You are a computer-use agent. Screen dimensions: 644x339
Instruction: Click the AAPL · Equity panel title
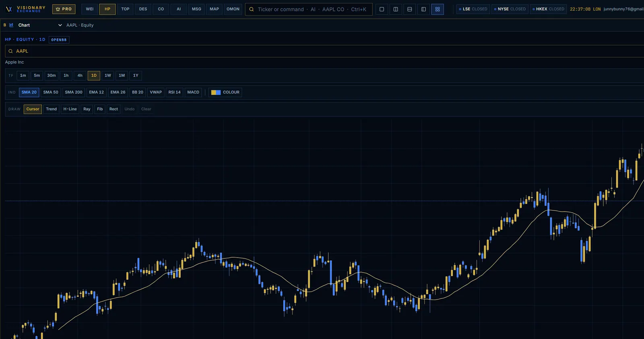(80, 25)
